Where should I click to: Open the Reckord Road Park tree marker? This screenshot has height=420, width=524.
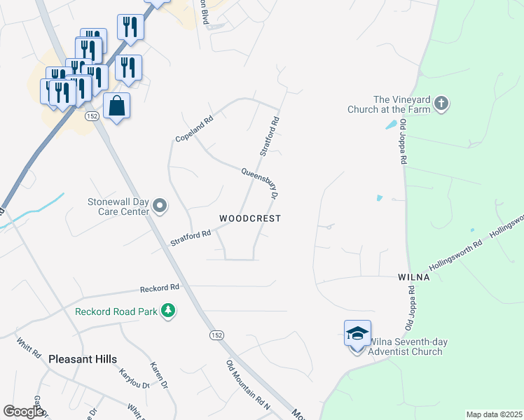coord(168,311)
